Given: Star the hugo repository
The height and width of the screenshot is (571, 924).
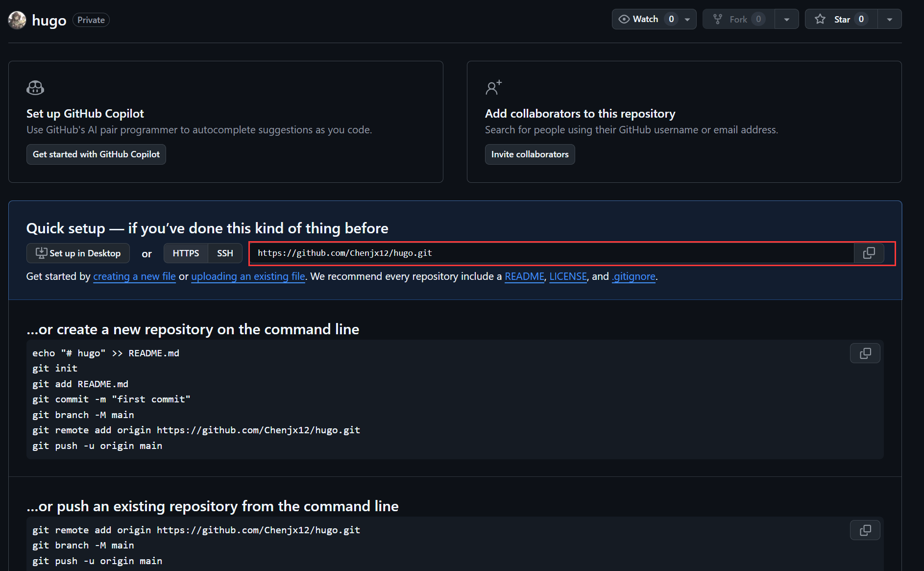Looking at the screenshot, I should [841, 19].
